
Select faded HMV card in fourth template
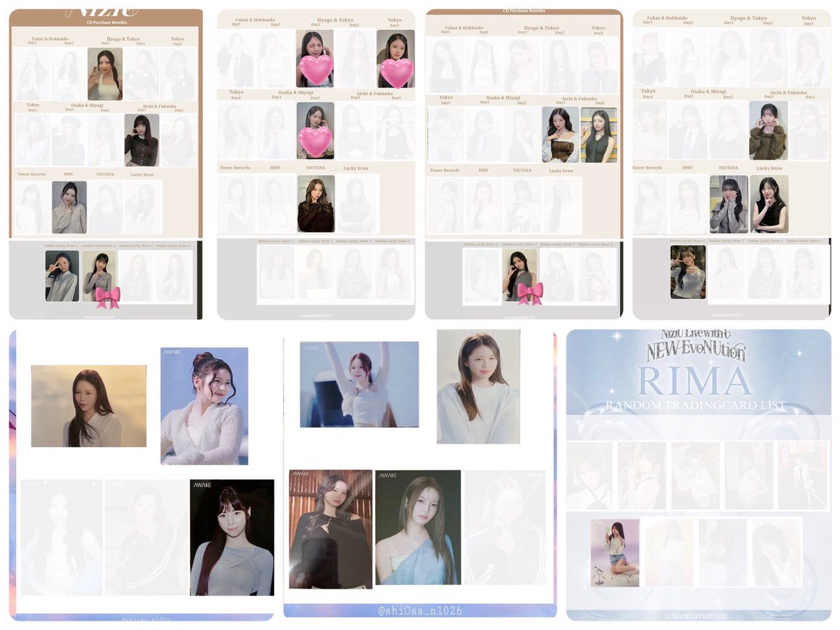687,204
